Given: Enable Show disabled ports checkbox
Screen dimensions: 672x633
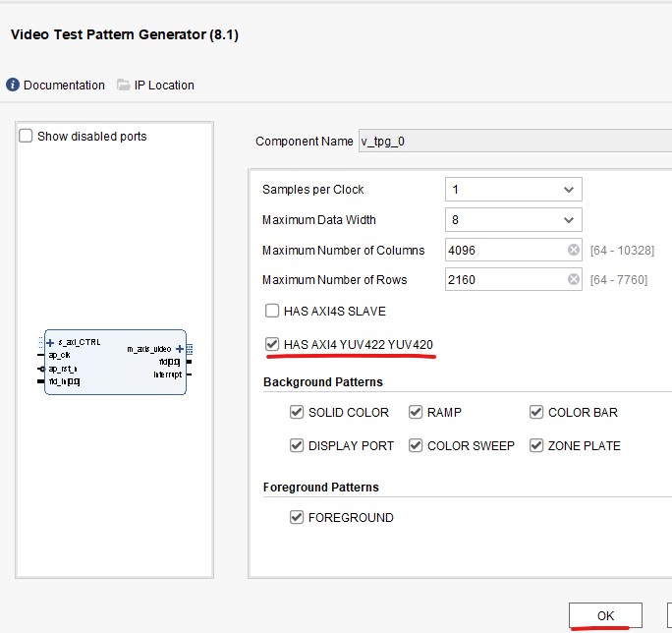Looking at the screenshot, I should point(26,137).
